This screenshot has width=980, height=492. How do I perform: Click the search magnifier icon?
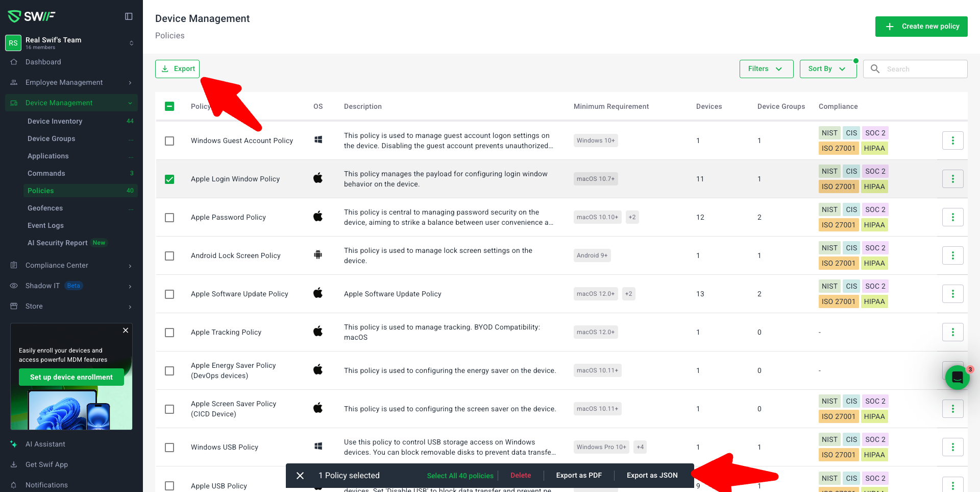(875, 69)
